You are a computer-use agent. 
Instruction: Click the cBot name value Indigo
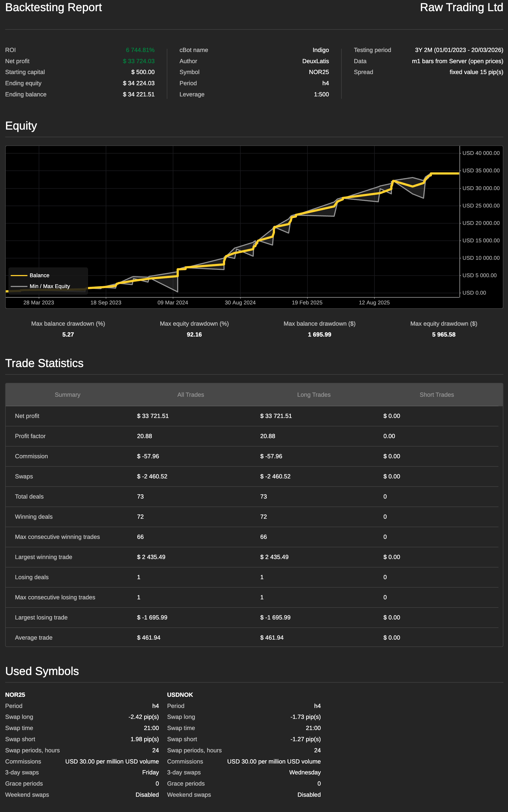[320, 50]
